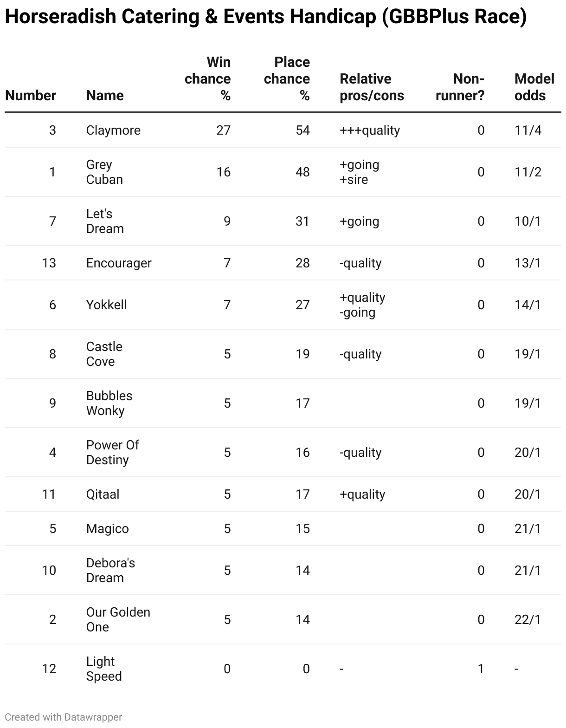Click the Light Speed name cell
Viewport: 566px width, 728px height.
[x=104, y=669]
